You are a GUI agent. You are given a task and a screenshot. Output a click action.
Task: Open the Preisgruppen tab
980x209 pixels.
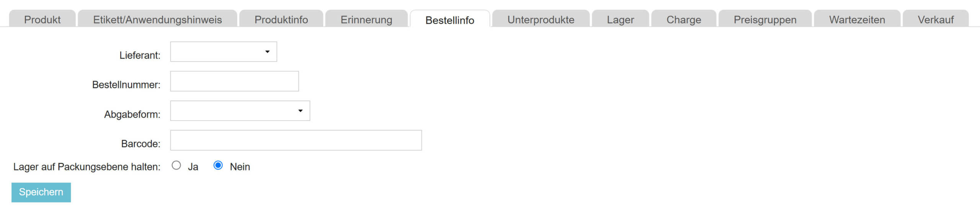click(765, 20)
